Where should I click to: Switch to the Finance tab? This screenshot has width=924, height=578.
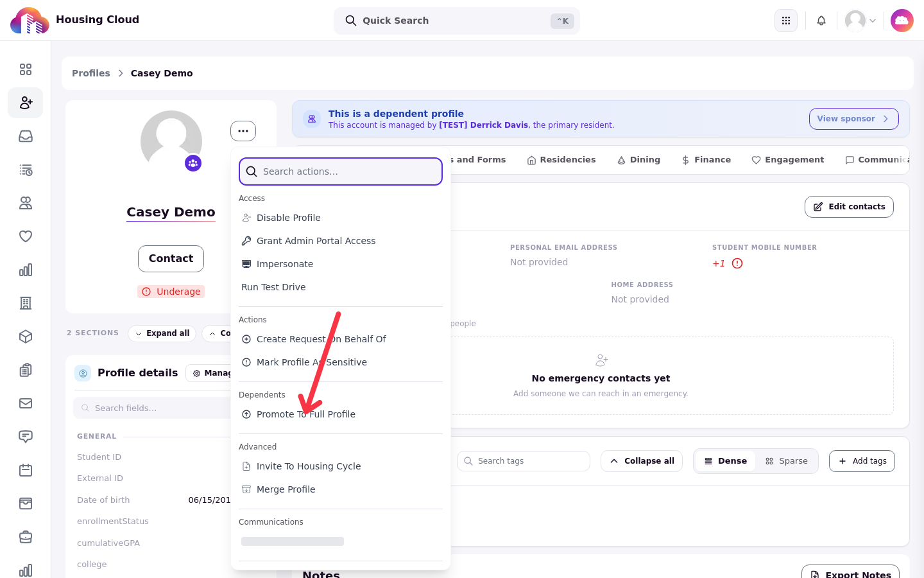coord(706,160)
